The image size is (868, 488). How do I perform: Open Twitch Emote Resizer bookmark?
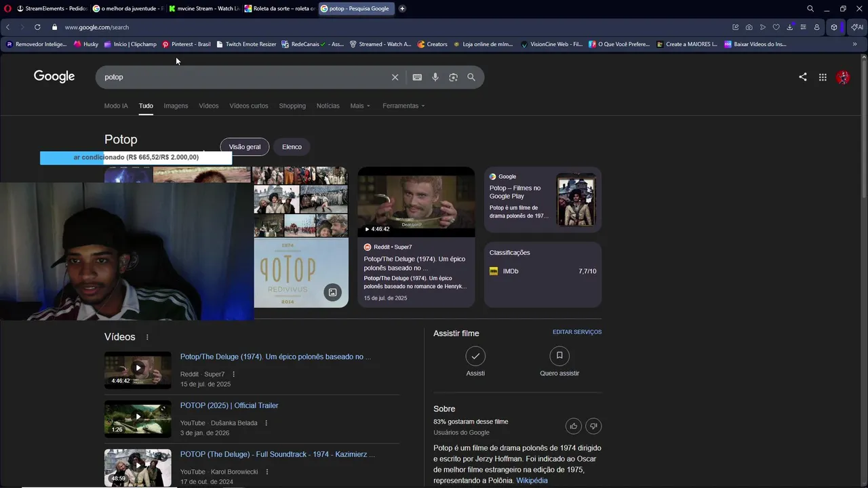tap(245, 44)
